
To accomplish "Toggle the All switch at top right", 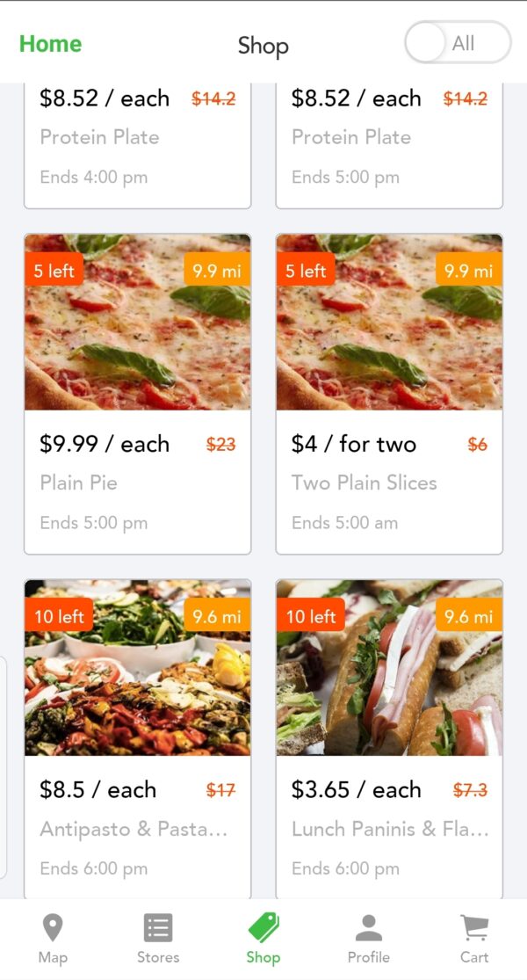I will click(x=457, y=42).
